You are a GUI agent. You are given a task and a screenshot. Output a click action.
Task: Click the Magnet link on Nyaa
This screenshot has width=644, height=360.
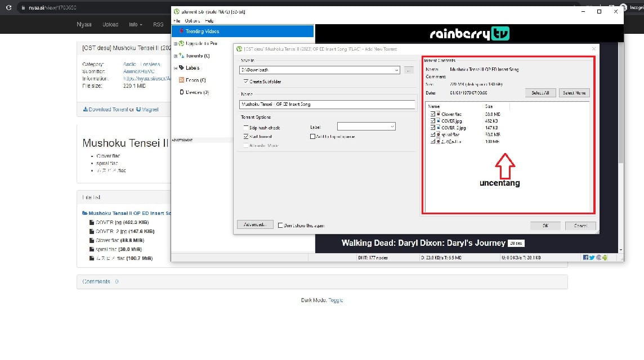(147, 110)
